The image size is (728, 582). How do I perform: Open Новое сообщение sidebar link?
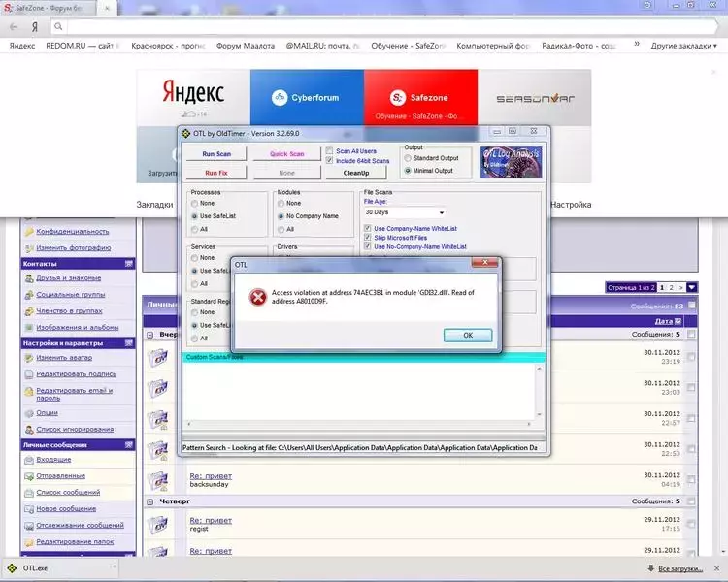(66, 508)
